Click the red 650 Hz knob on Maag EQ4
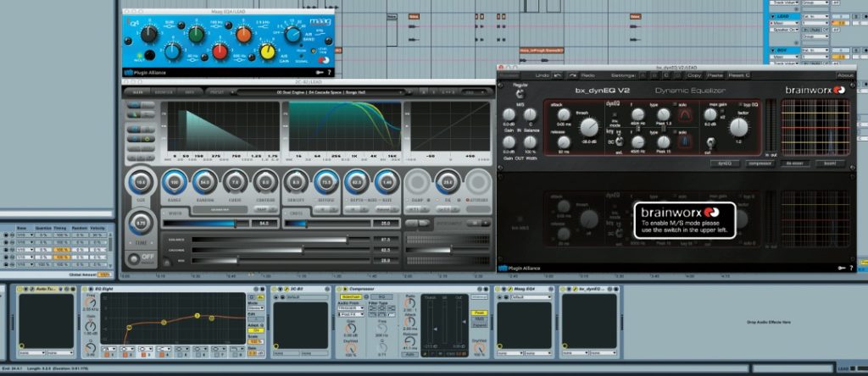Viewport: 868px width, 376px height. [x=220, y=52]
